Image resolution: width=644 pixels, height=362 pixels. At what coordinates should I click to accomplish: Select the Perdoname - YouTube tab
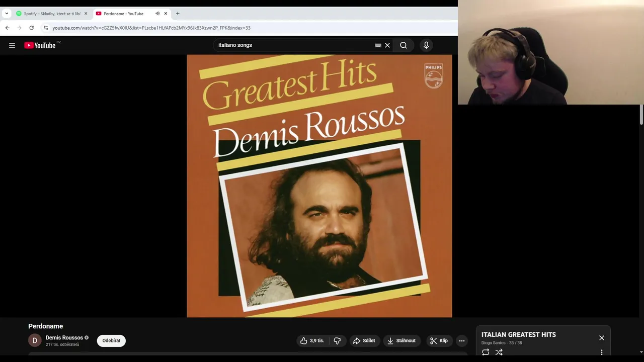click(131, 14)
